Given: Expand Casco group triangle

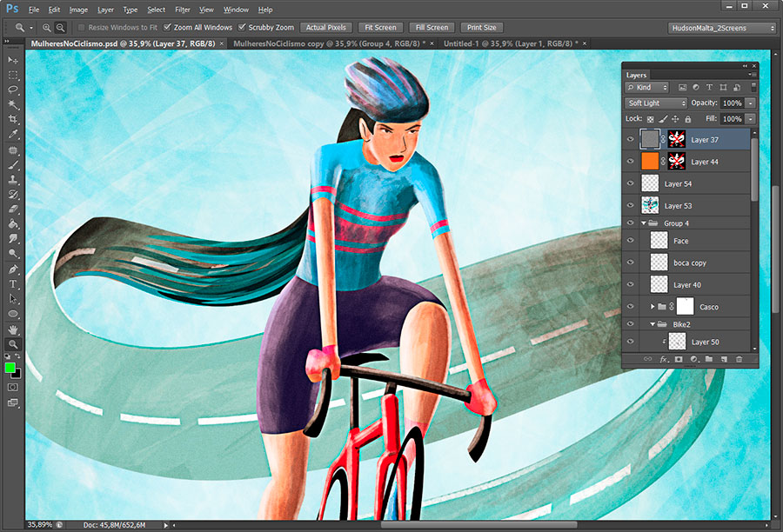Looking at the screenshot, I should 652,307.
